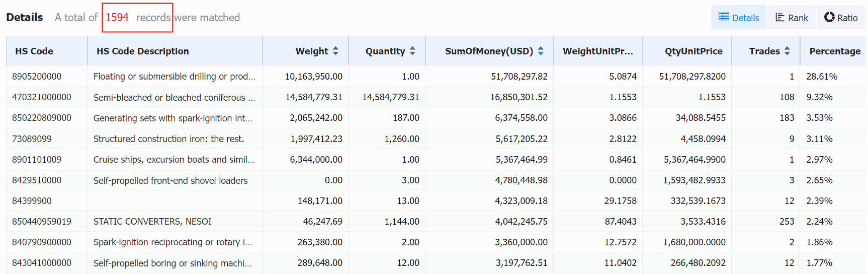Click percentage 28.61%
868x274 pixels.
point(822,77)
